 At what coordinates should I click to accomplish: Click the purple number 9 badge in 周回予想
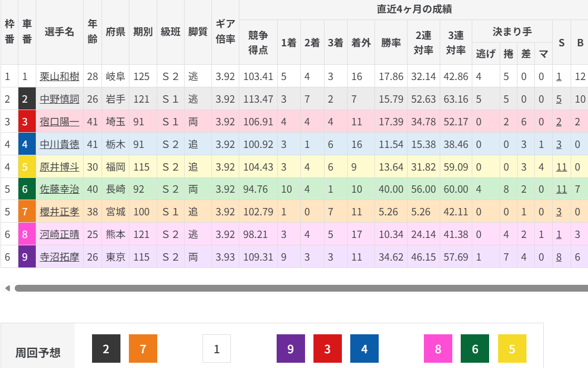[x=291, y=349]
